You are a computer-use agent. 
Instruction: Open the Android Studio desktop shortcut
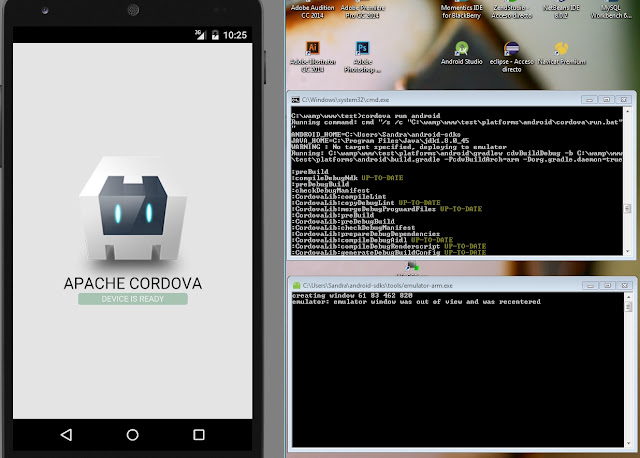462,53
